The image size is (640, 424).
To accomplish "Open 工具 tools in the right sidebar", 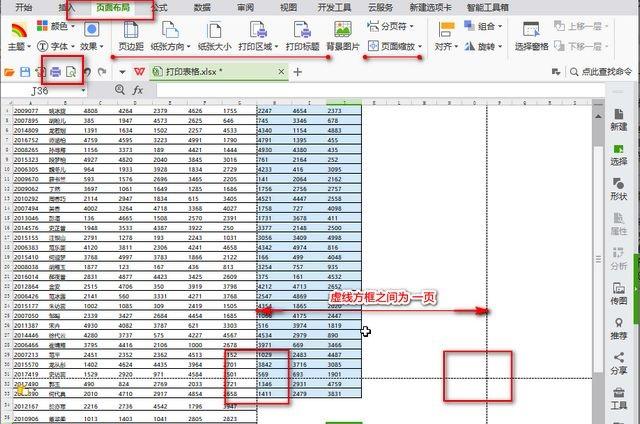I will 619,398.
